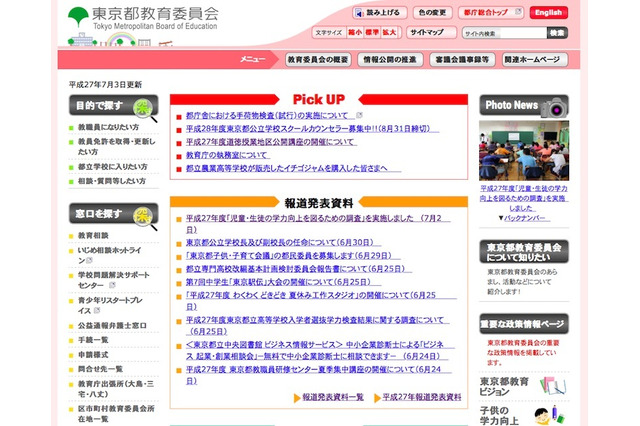Open 関連ホームページ menu item
This screenshot has width=640, height=426.
click(x=535, y=60)
